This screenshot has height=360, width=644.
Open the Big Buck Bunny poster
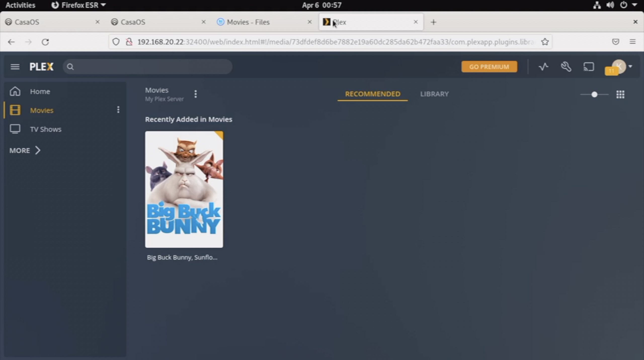pyautogui.click(x=184, y=189)
